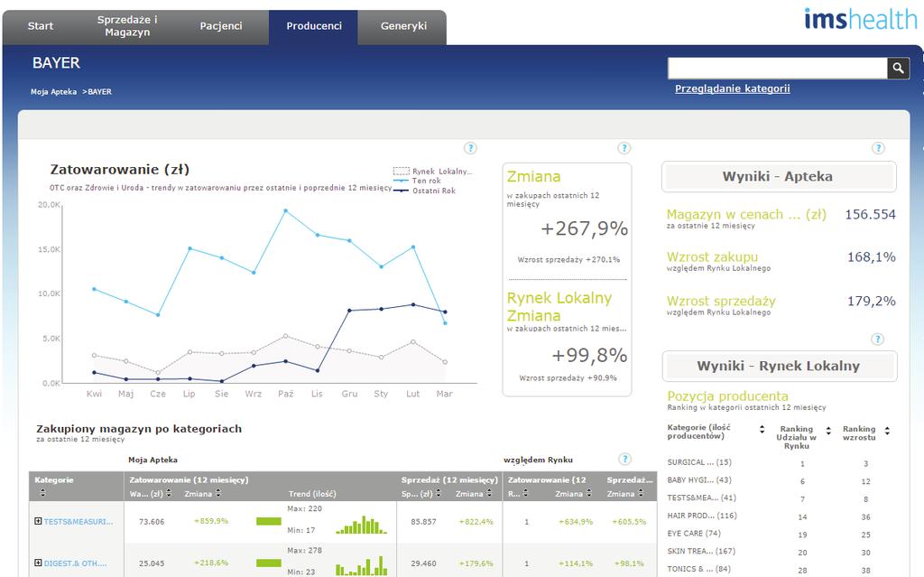924x577 pixels.
Task: Sort Kategorie (ilość producentów) column
Action: tap(762, 430)
